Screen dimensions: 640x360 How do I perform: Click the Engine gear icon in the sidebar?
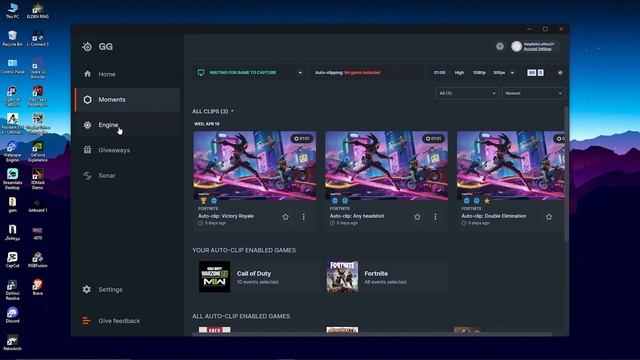tap(87, 125)
